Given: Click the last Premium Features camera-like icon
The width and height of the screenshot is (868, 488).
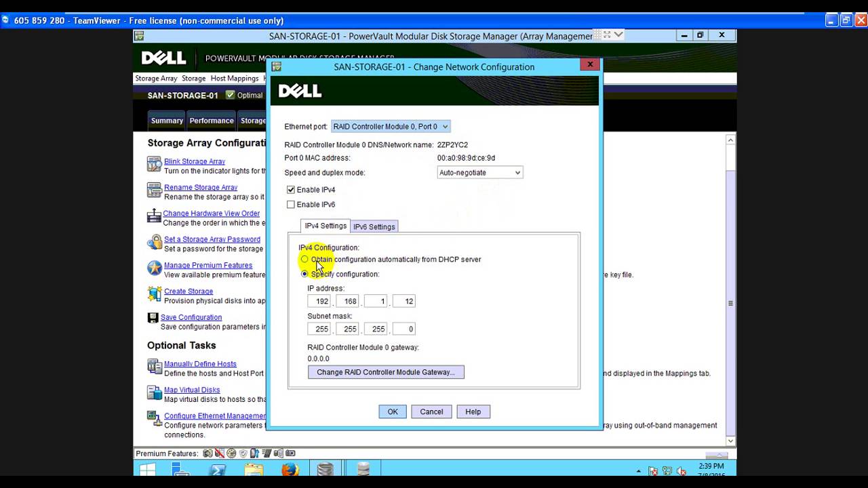Looking at the screenshot, I should pos(290,453).
